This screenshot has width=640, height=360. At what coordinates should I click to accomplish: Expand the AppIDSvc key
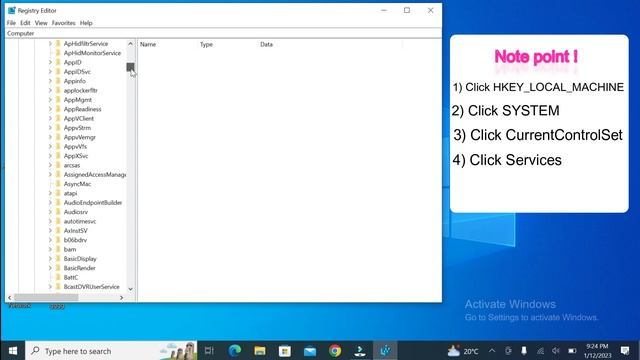50,71
